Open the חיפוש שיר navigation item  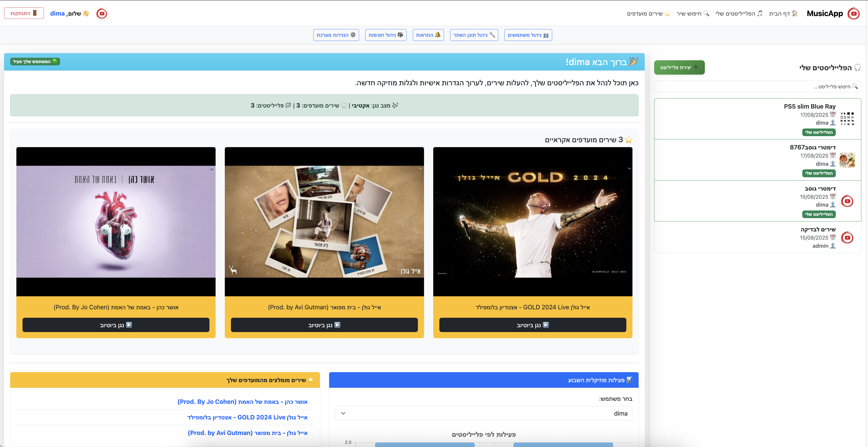[x=693, y=14]
